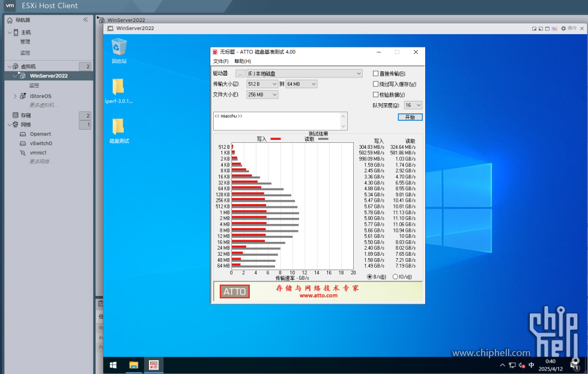588x374 pixels.
Task: Show hidden tray icons chevron
Action: pyautogui.click(x=503, y=365)
